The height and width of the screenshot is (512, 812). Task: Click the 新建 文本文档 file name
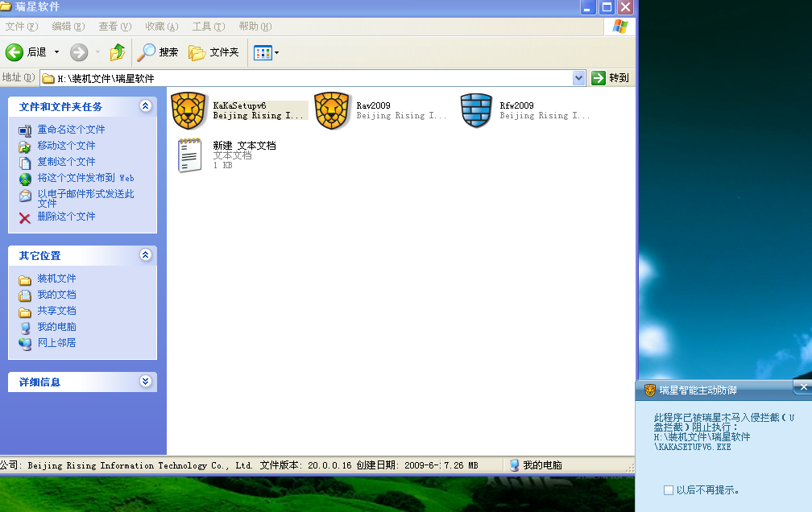tap(244, 146)
